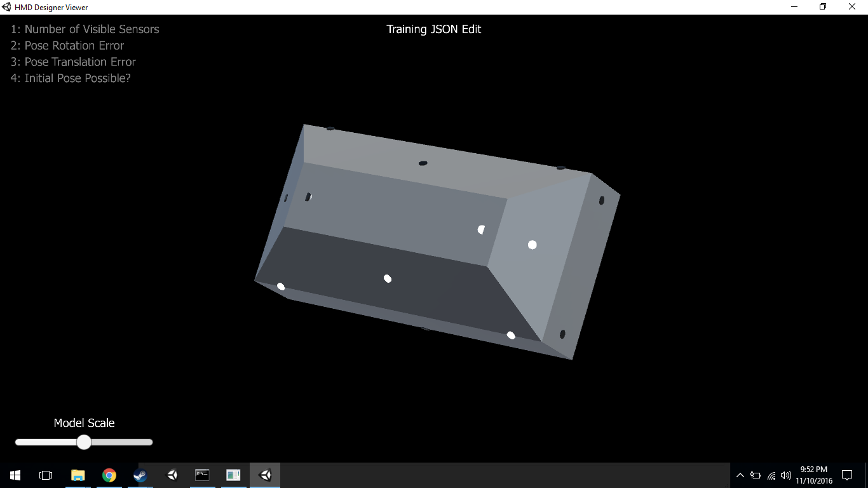
Task: Click black sensor centered on top light face
Action: pyautogui.click(x=423, y=163)
